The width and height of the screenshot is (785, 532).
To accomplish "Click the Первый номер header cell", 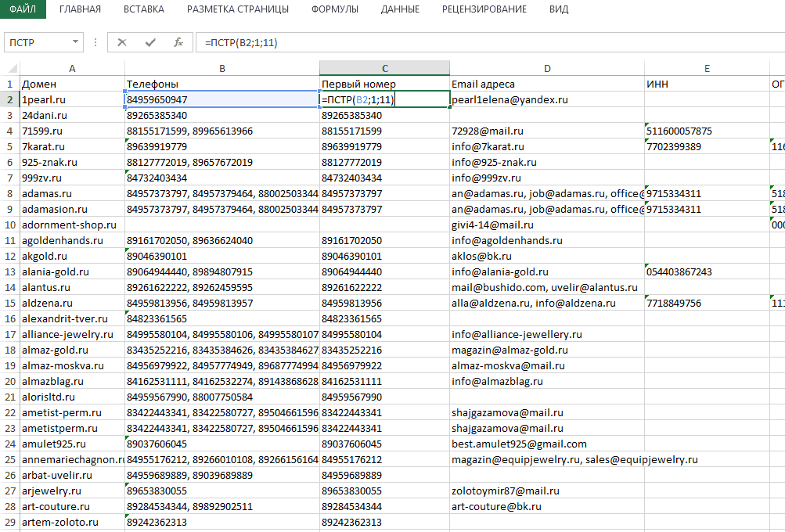I will click(x=384, y=84).
